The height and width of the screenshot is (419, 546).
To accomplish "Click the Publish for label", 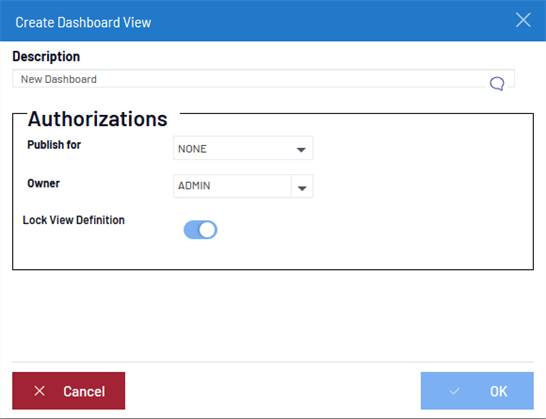I will pos(54,145).
